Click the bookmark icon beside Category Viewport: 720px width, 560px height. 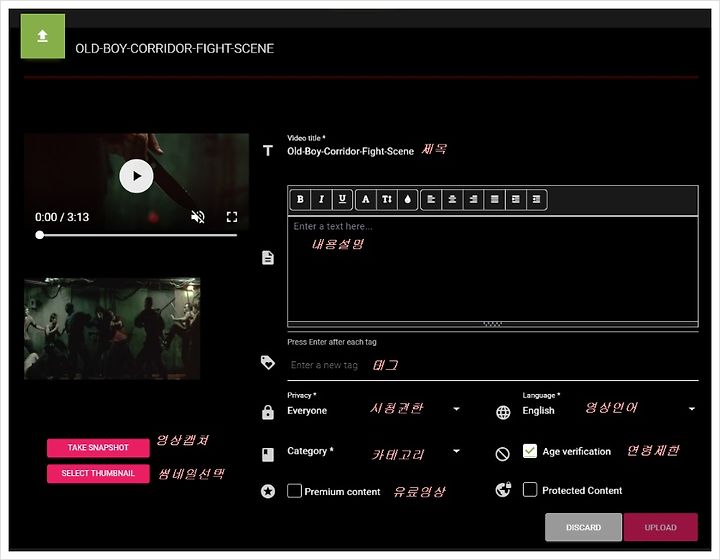click(x=268, y=454)
